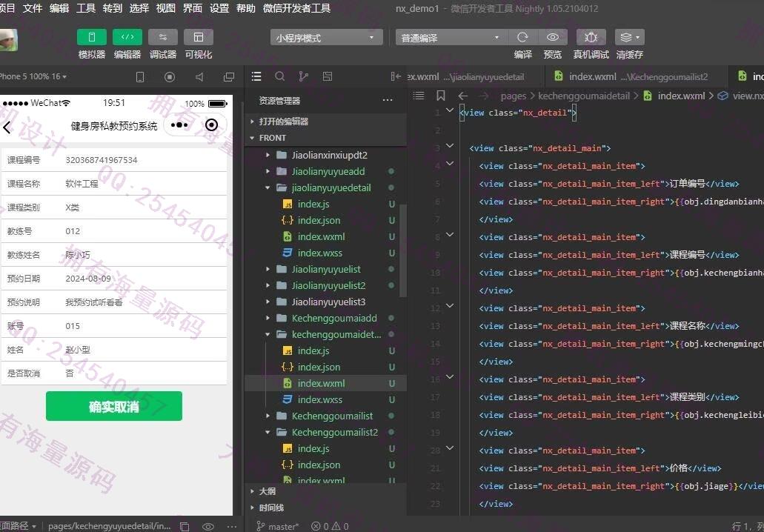Viewport: 764px width, 532px height.
Task: Click kechenggoumaidetail in the breadcrumb
Action: (584, 96)
